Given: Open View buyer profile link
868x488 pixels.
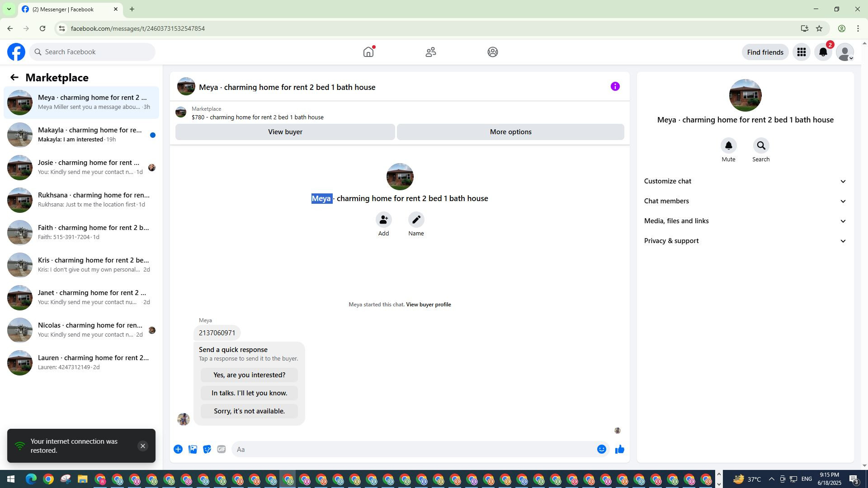Looking at the screenshot, I should tap(428, 305).
